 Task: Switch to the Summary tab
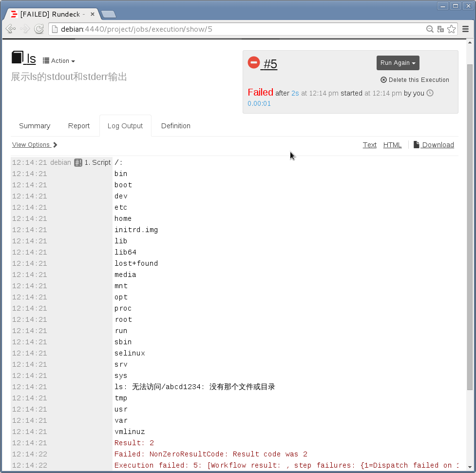tap(35, 126)
